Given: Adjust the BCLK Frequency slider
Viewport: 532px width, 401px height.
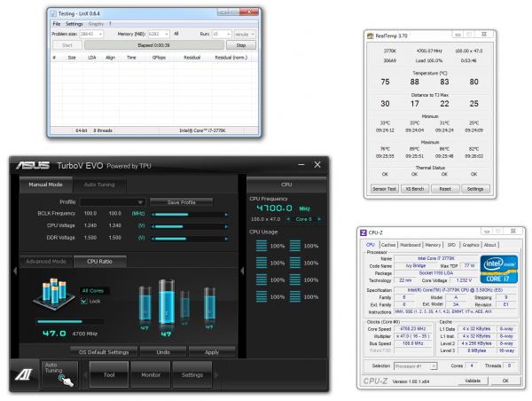Looking at the screenshot, I should coord(190,215).
